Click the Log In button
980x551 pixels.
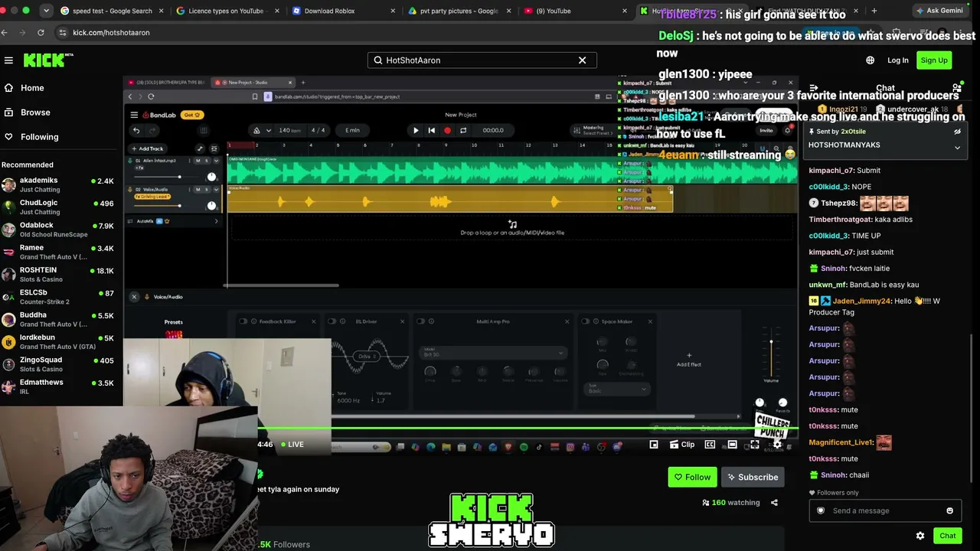click(x=898, y=60)
